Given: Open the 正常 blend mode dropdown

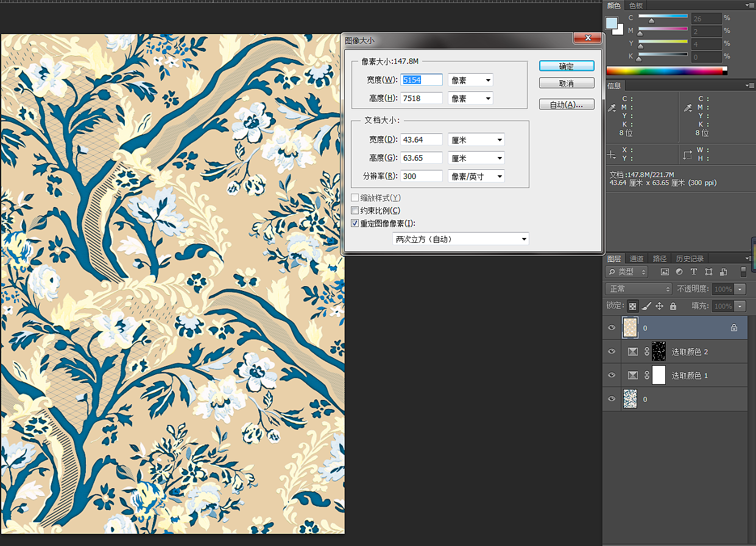Looking at the screenshot, I should pos(638,289).
